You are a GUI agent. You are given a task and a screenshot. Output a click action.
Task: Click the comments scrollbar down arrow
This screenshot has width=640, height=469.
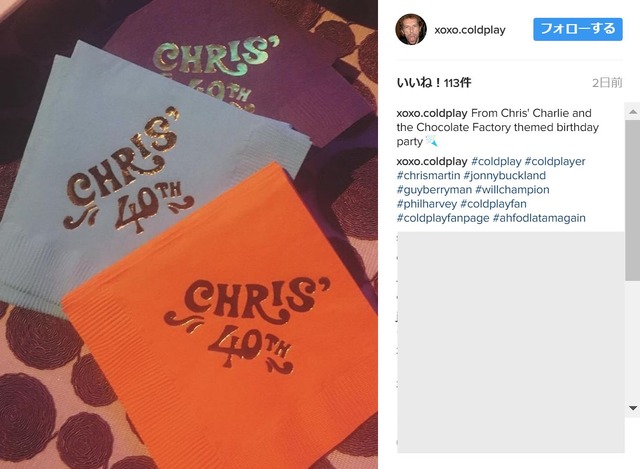pos(633,408)
